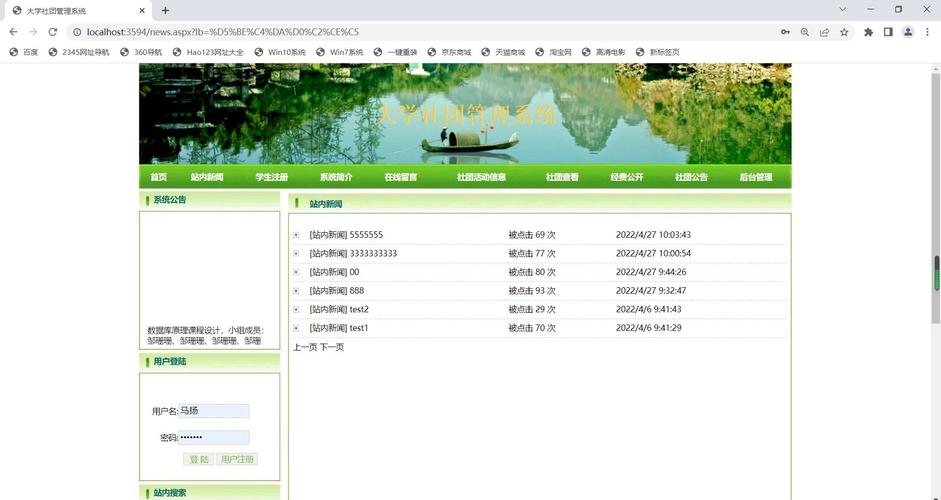Viewport: 941px width, 500px height.
Task: Focus the 密码 password field
Action: point(214,438)
